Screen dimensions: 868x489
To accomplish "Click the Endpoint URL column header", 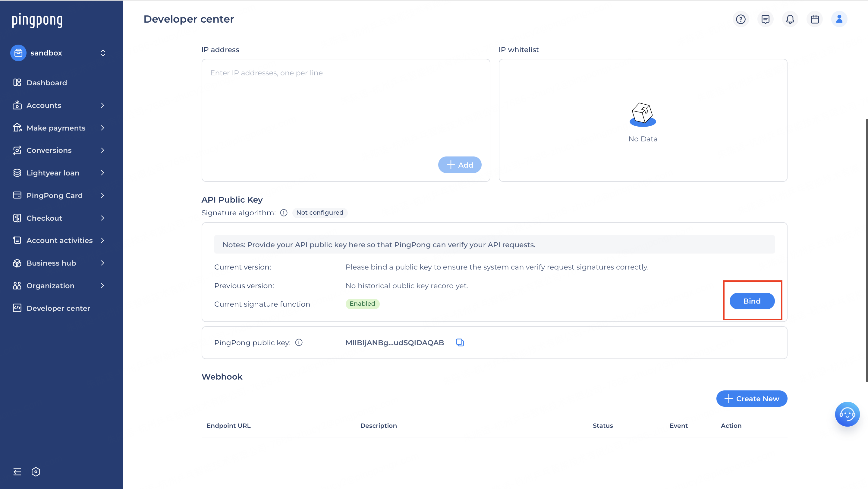I will pos(228,426).
